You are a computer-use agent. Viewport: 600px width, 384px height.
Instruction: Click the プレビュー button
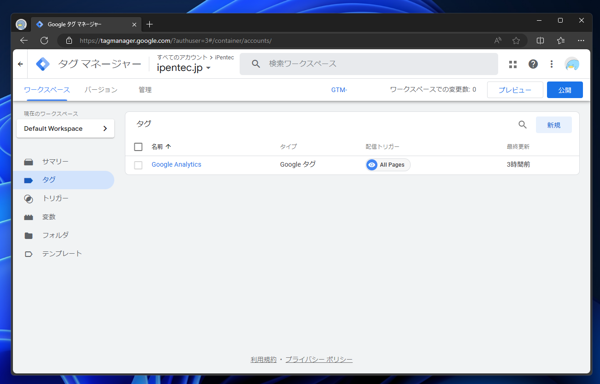click(x=515, y=90)
